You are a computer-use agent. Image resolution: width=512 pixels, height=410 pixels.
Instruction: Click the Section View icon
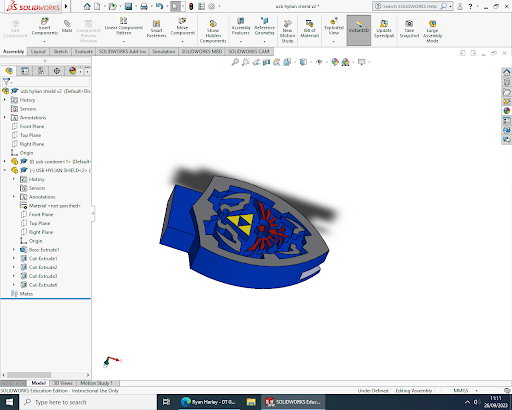(x=266, y=62)
